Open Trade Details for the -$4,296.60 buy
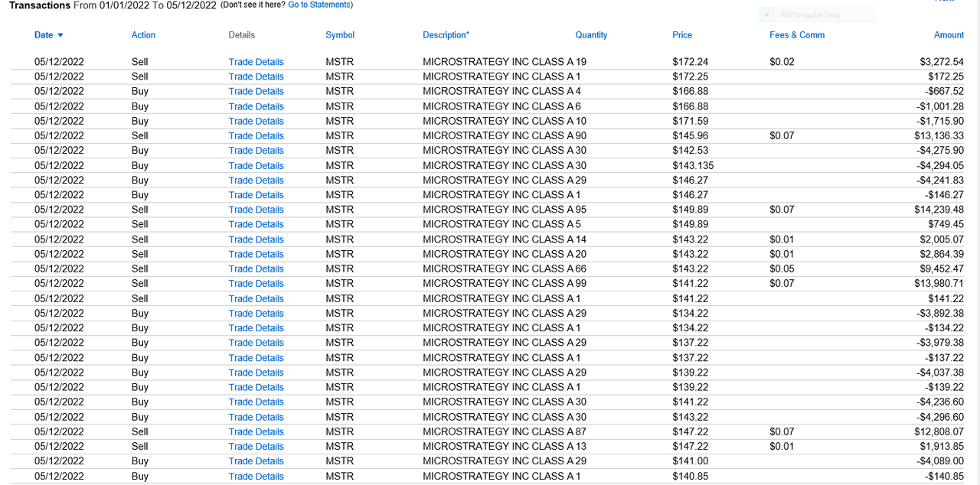 256,417
